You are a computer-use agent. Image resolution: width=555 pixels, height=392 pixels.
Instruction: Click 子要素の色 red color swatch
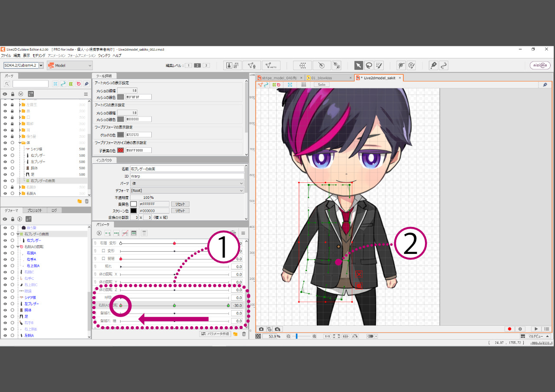point(121,150)
